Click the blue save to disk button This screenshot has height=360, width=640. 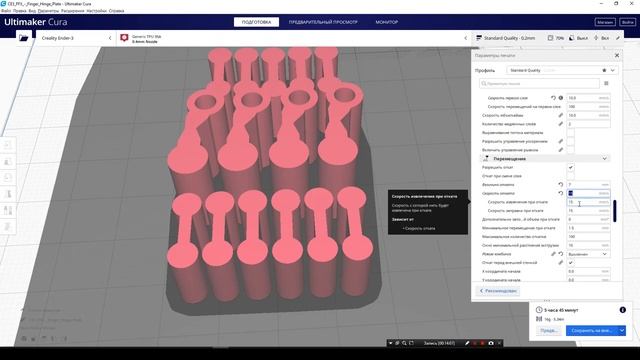click(x=592, y=331)
